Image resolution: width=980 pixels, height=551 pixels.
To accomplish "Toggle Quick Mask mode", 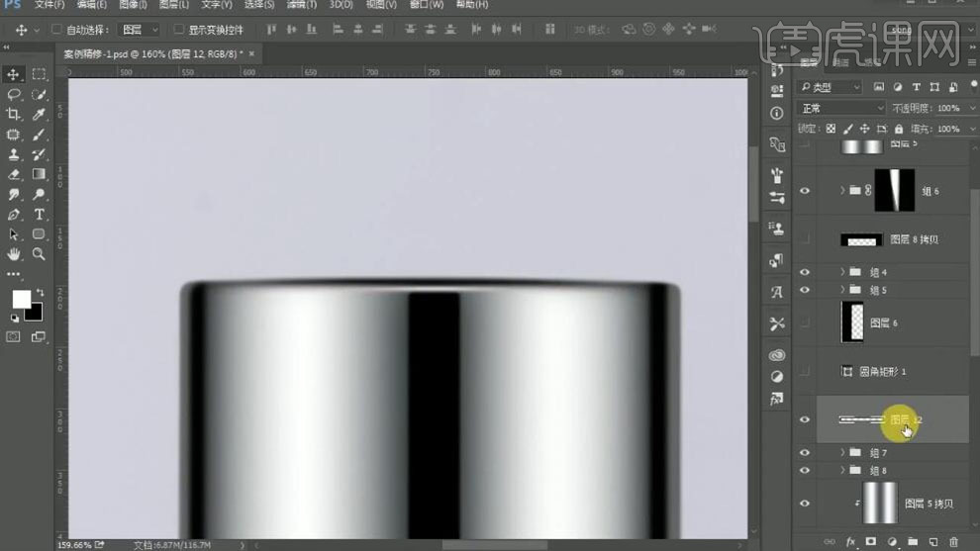I will pos(13,336).
